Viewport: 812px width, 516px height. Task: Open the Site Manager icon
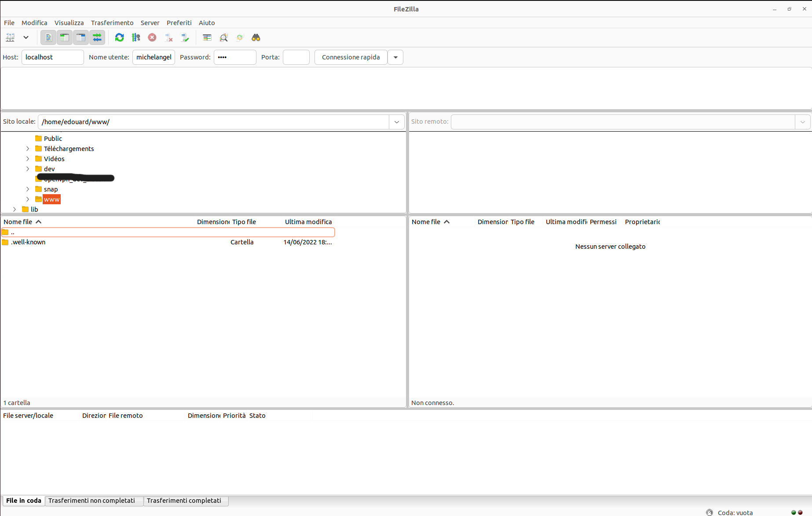point(10,37)
